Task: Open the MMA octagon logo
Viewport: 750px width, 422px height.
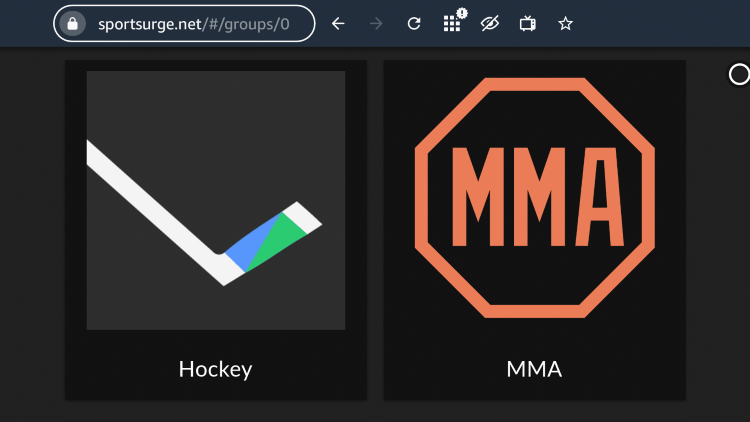Action: pos(534,198)
